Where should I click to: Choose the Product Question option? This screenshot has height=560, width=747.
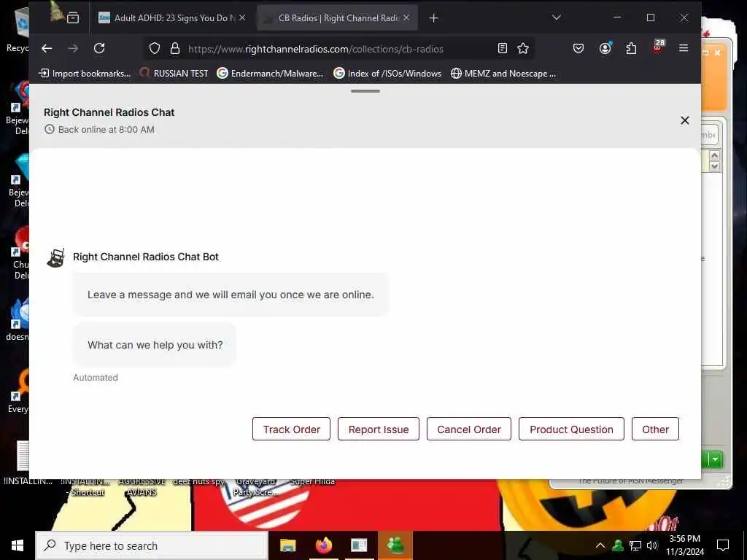point(571,429)
